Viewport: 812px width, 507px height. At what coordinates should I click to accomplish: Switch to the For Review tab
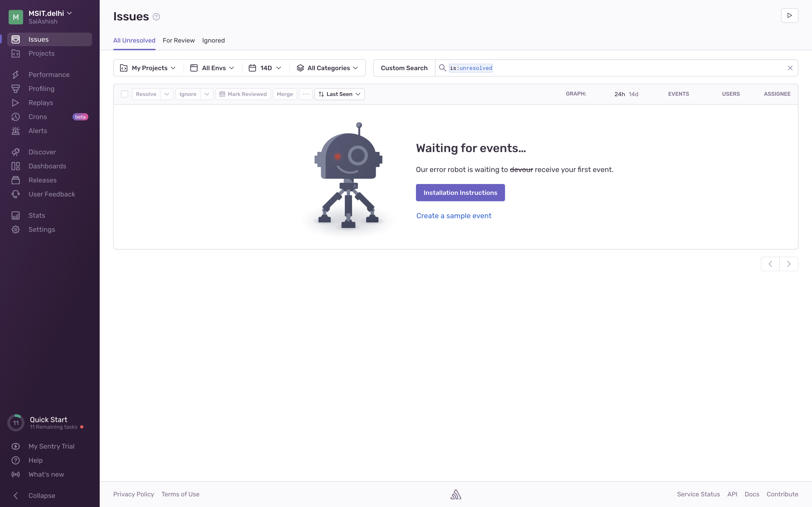point(179,40)
